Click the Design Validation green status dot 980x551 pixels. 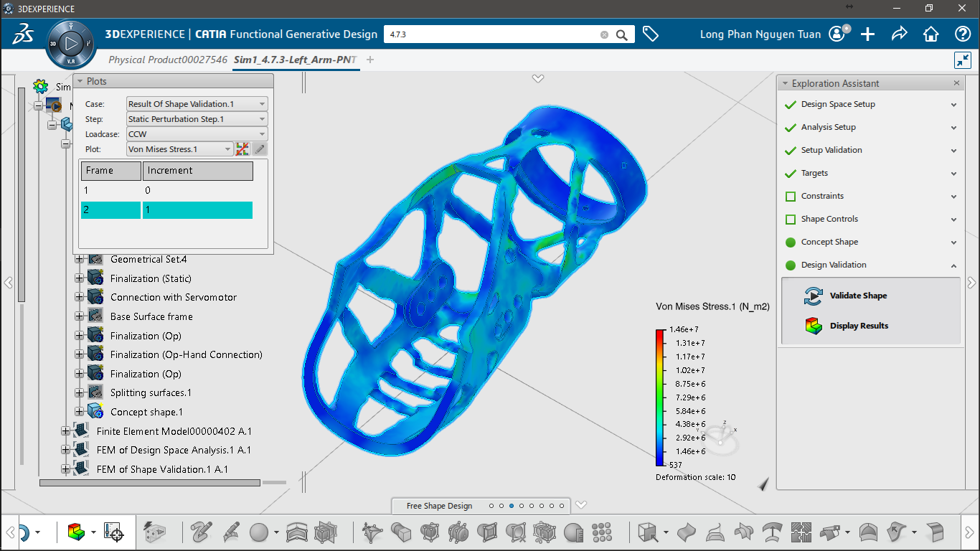pyautogui.click(x=791, y=265)
